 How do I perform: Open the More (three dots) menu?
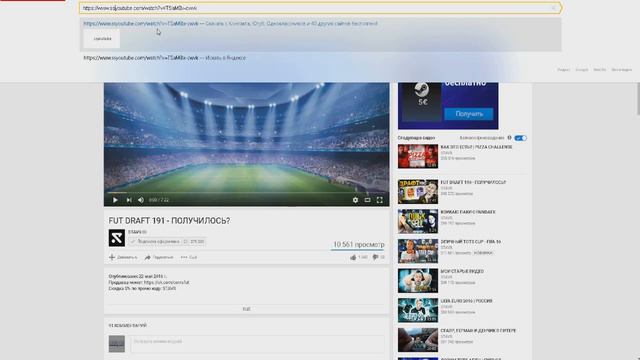point(189,257)
